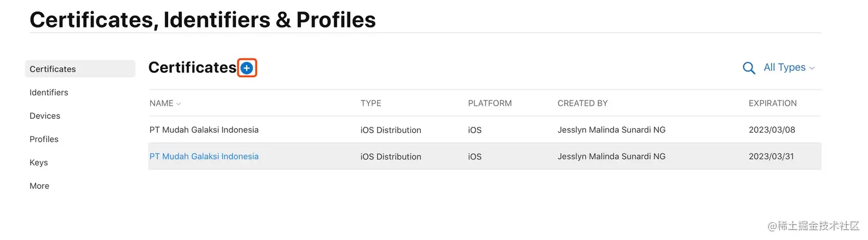
Task: Click the TYPE column header
Action: (x=371, y=103)
